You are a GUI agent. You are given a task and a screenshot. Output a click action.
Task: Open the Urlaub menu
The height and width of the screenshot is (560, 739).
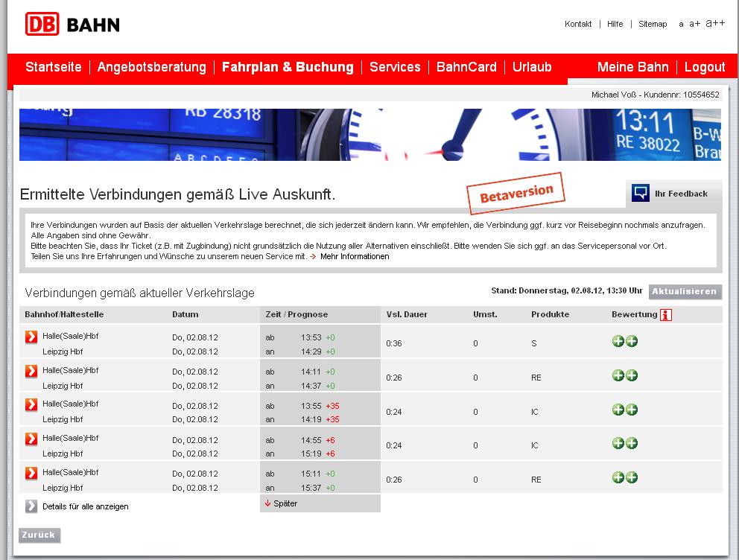[532, 67]
